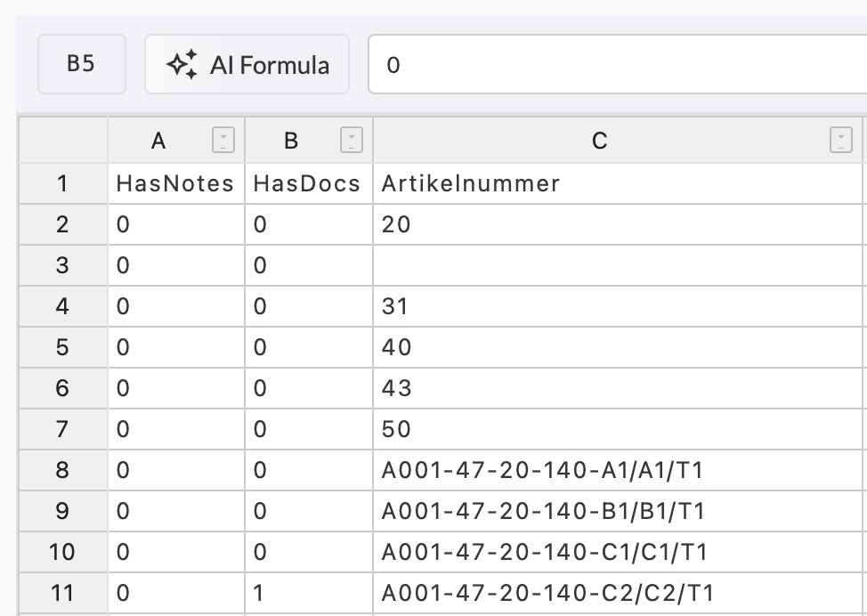The height and width of the screenshot is (616, 867).
Task: Select cell containing A001-47-20-140-C2/C2/T1
Action: coord(618,594)
